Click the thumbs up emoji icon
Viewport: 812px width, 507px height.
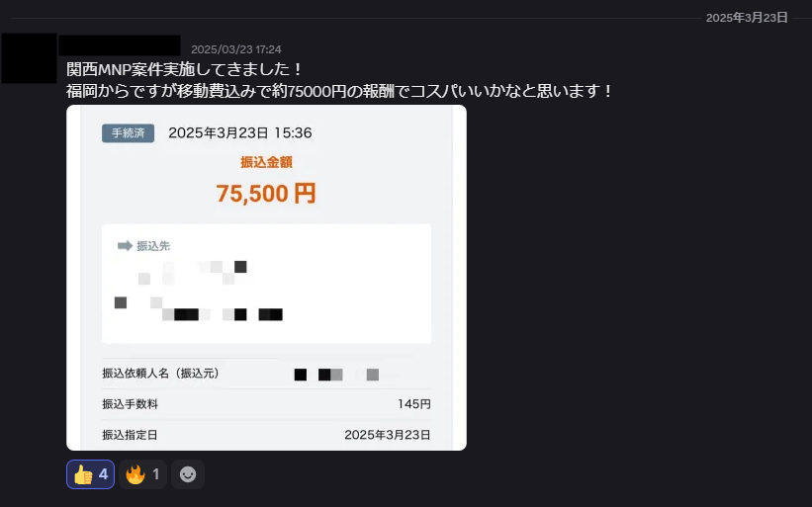tap(83, 474)
